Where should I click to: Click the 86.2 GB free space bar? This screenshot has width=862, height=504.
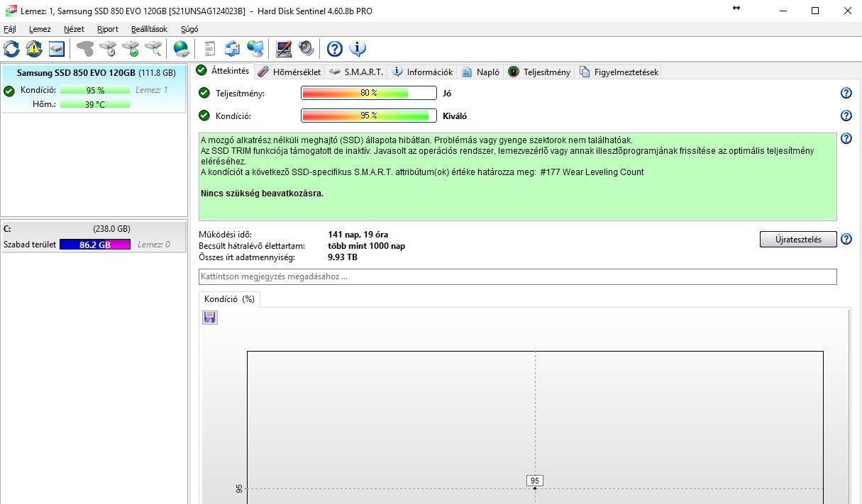[x=95, y=245]
